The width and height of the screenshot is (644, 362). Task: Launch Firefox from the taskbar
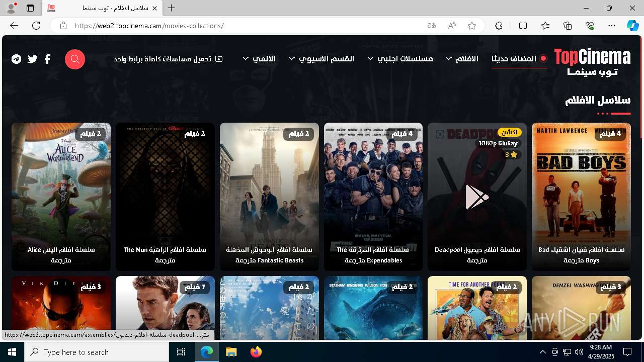pyautogui.click(x=256, y=352)
